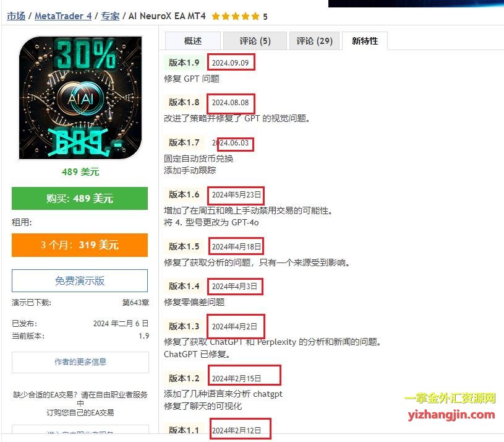Open the 市场 breadcrumb link
504x442 pixels.
coord(16,16)
